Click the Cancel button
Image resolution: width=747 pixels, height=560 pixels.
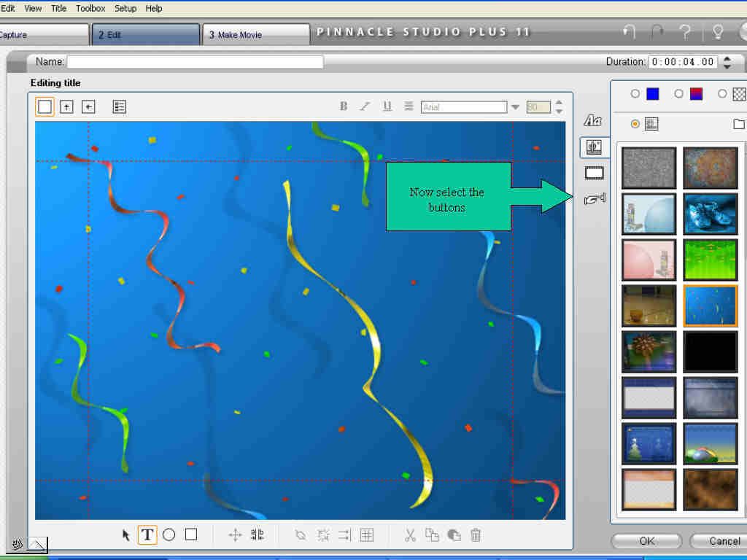click(x=720, y=541)
